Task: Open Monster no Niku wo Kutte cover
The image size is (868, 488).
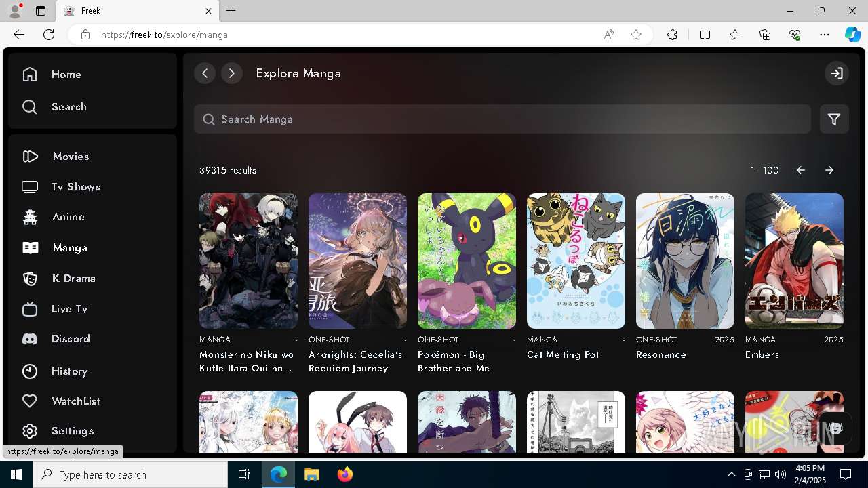Action: point(248,261)
